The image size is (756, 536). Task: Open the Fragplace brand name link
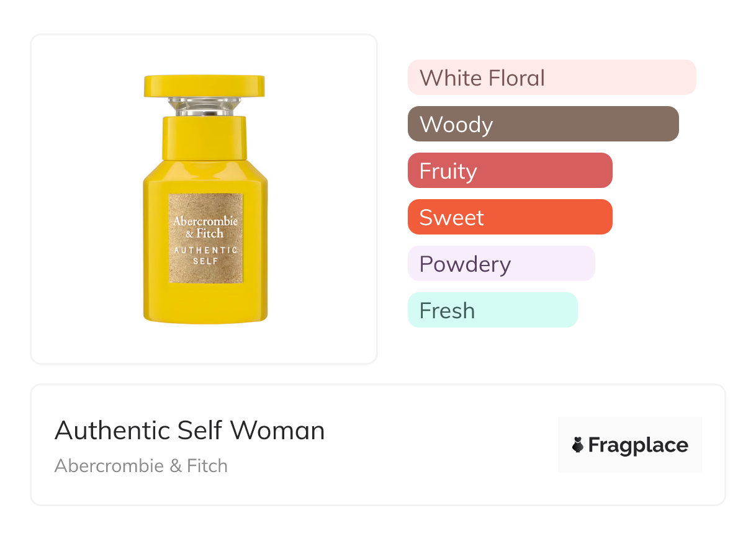pyautogui.click(x=638, y=445)
